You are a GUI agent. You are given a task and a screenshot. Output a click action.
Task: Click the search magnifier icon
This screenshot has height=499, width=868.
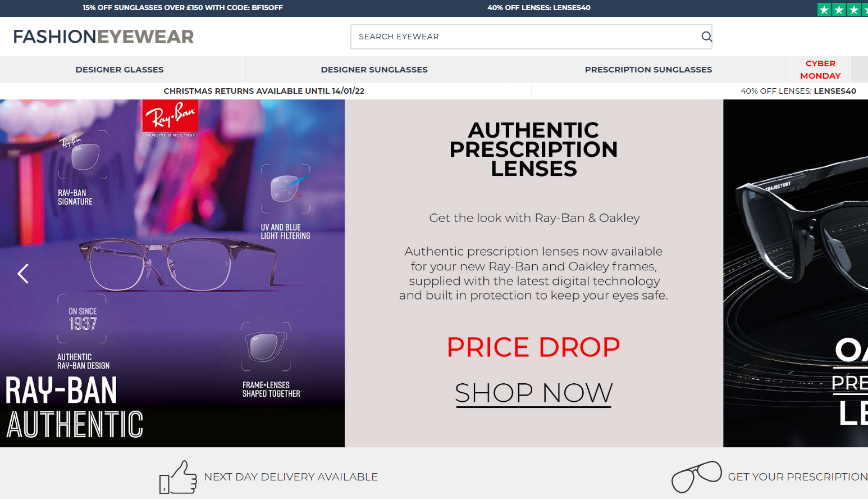click(706, 37)
